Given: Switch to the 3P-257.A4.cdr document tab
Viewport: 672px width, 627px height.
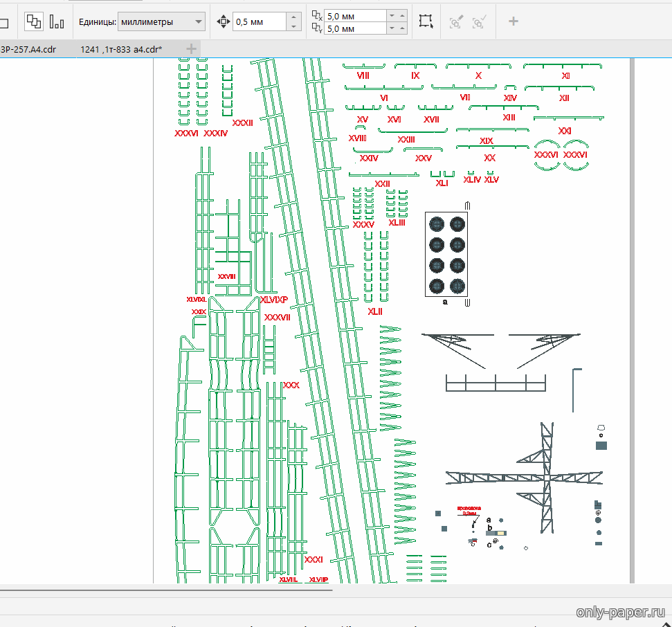Looking at the screenshot, I should pyautogui.click(x=28, y=49).
